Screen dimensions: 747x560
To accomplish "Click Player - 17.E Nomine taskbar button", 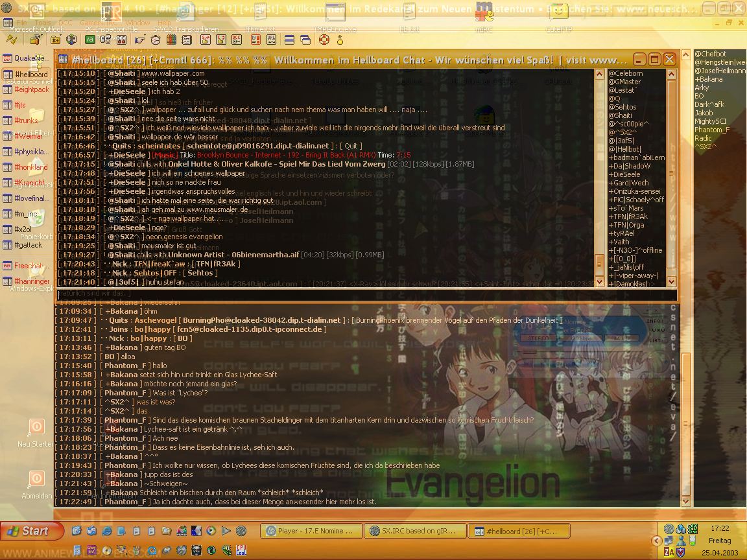I will pyautogui.click(x=311, y=531).
